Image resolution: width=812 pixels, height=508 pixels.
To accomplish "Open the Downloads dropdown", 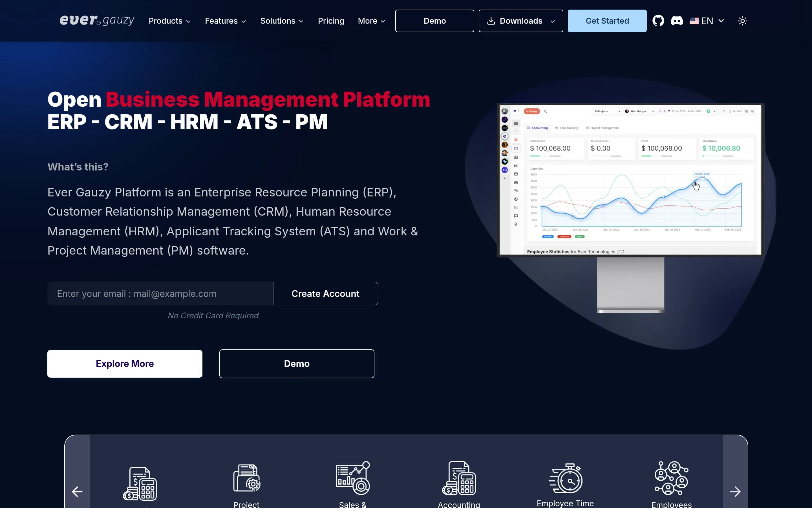I will (521, 21).
